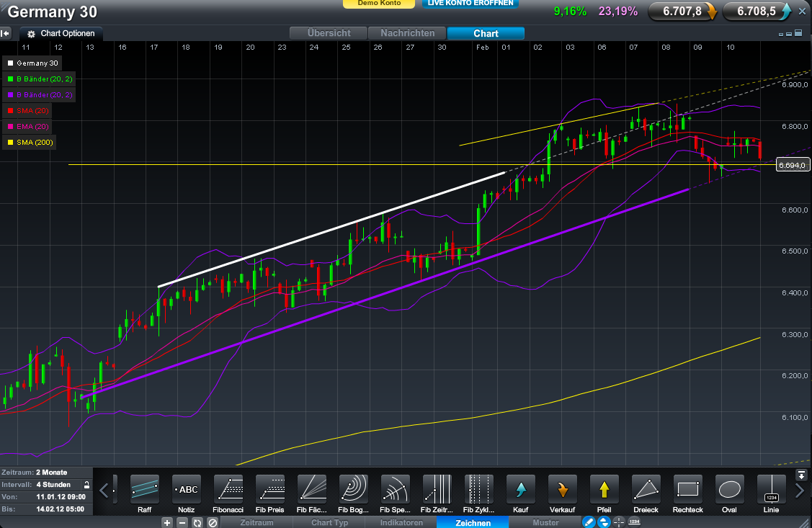The width and height of the screenshot is (812, 528).
Task: Open the Zeitraum tab
Action: 256,522
